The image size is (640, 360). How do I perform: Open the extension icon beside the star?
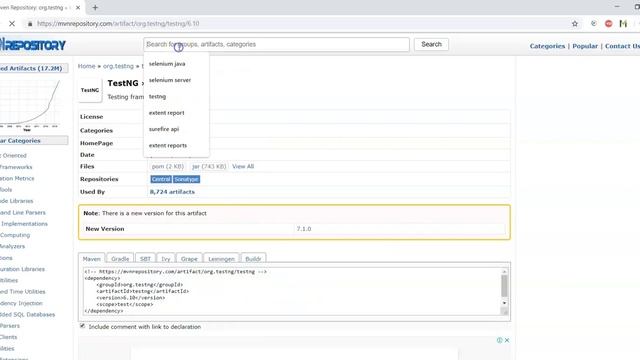[x=593, y=24]
